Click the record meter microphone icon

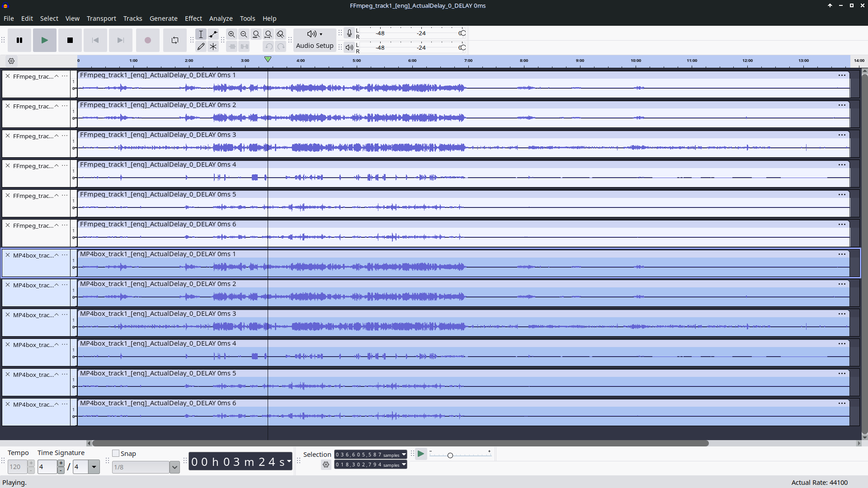(x=349, y=33)
